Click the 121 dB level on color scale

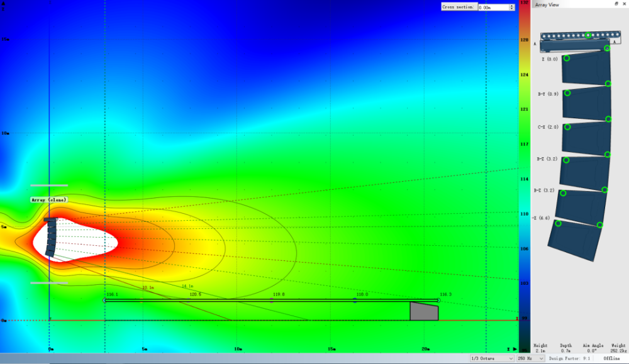point(525,109)
